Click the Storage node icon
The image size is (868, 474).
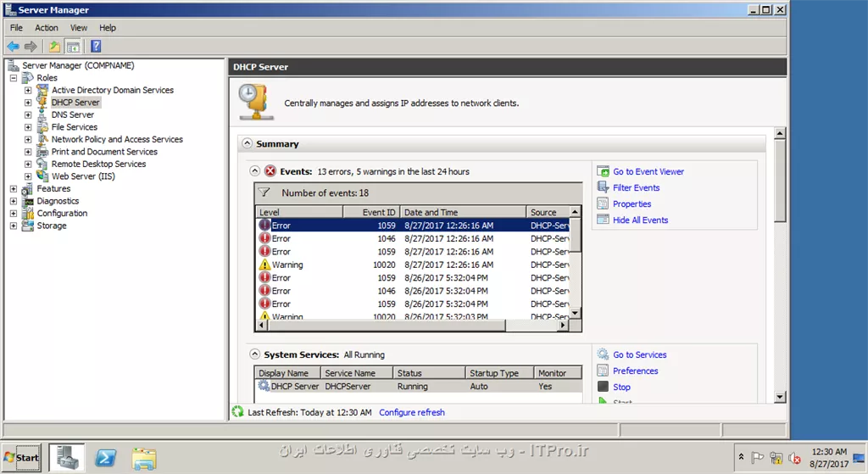pyautogui.click(x=27, y=226)
